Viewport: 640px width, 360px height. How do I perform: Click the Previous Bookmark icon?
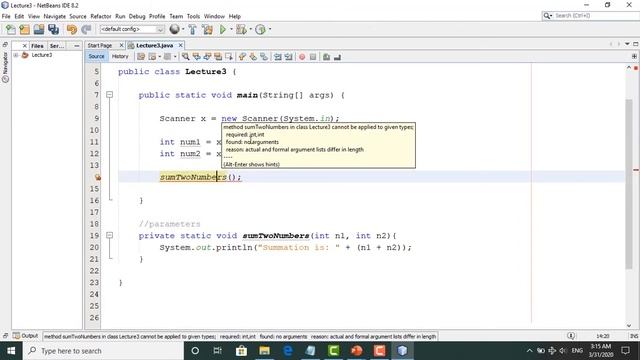(x=242, y=57)
